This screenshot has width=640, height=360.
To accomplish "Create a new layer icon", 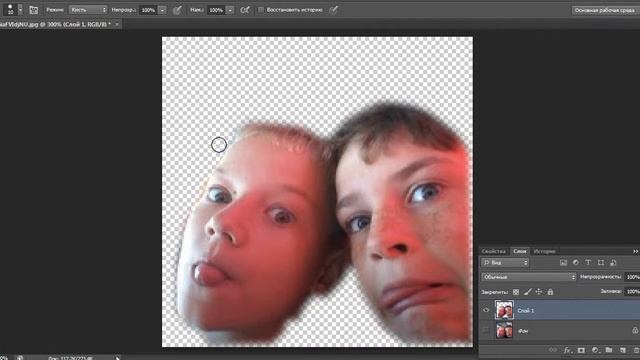I will pos(623,350).
